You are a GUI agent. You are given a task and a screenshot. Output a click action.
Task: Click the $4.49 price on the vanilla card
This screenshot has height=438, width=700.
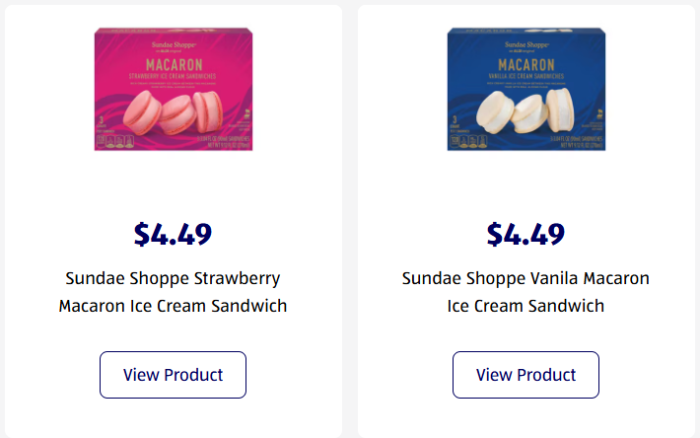point(526,234)
